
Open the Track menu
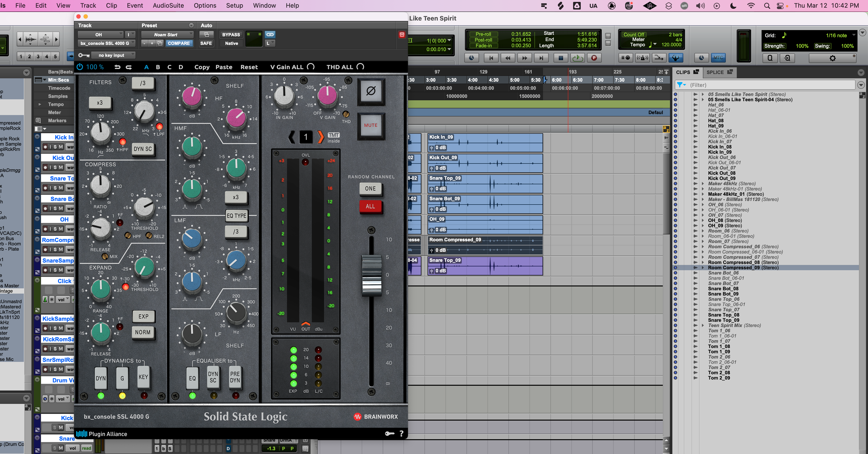88,6
